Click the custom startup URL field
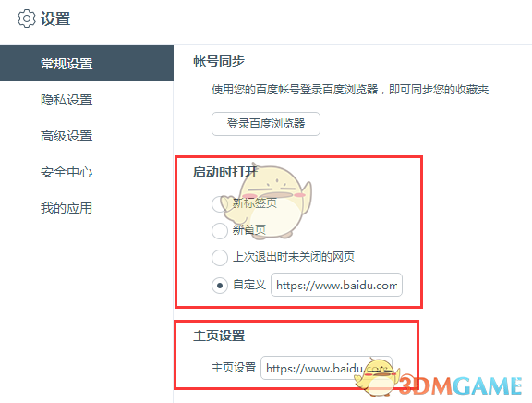532x403 pixels. [336, 285]
